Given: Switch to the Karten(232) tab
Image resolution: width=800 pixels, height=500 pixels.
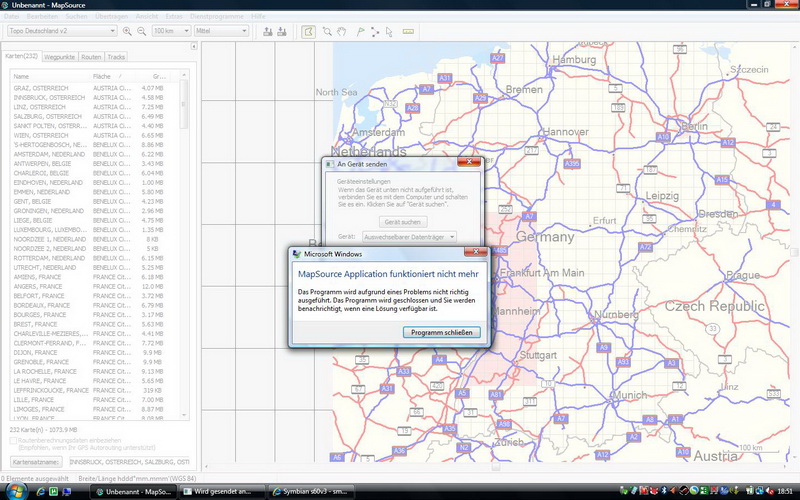Looking at the screenshot, I should click(21, 56).
